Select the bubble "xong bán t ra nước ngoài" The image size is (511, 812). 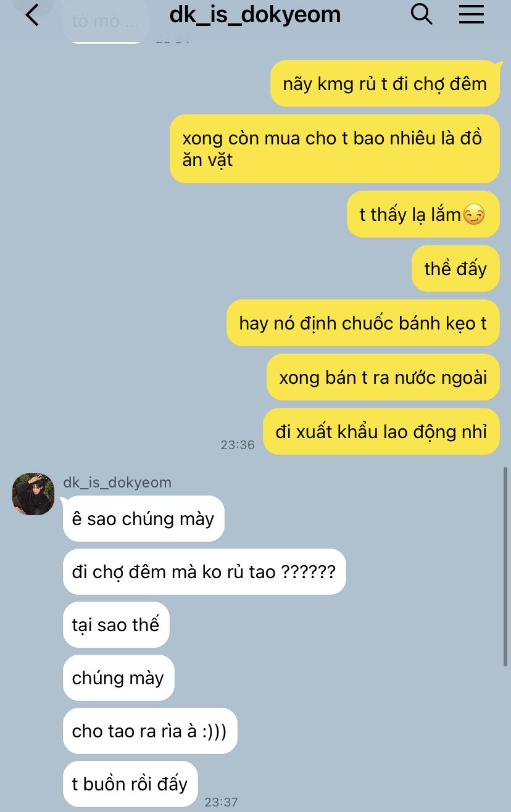click(383, 377)
